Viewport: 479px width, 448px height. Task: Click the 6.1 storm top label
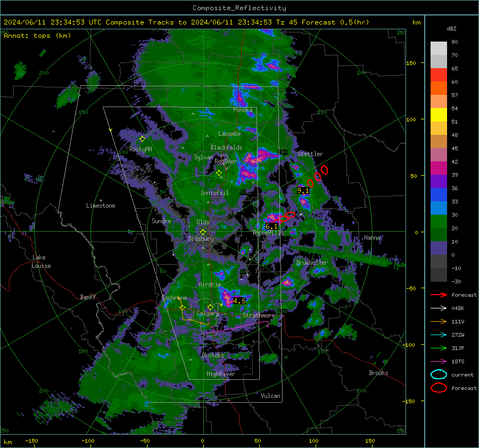[x=271, y=226]
